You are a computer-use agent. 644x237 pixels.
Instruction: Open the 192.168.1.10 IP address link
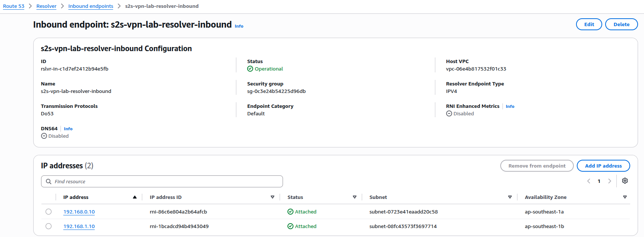79,226
